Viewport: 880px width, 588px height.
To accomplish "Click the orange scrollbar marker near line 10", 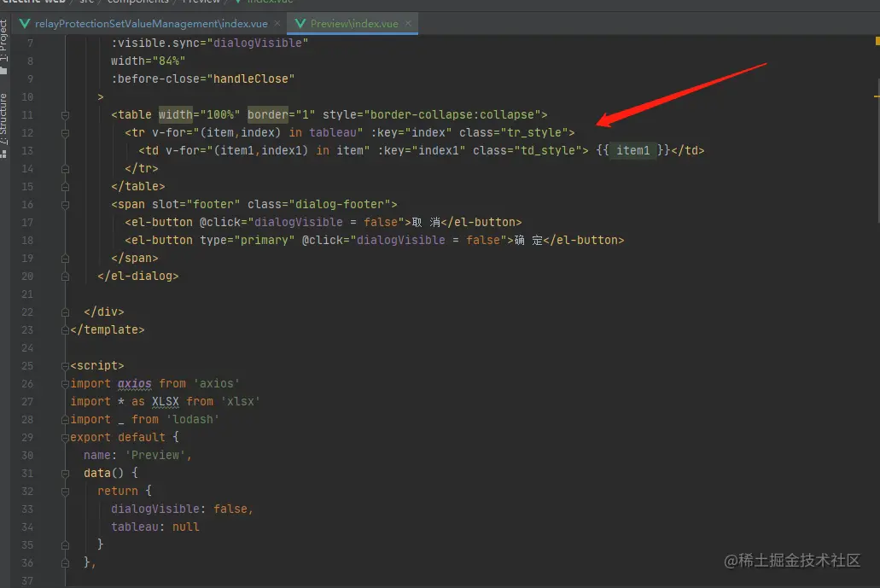I will [x=877, y=96].
